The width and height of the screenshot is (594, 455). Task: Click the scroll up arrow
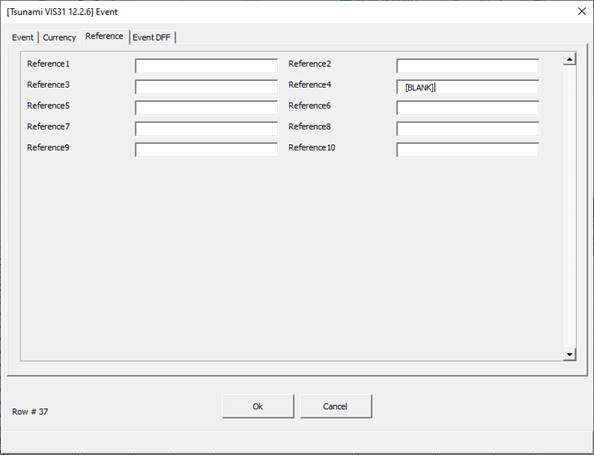(569, 59)
